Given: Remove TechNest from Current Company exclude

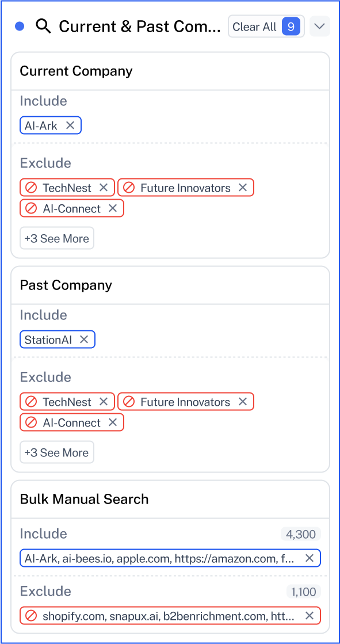Looking at the screenshot, I should 104,188.
